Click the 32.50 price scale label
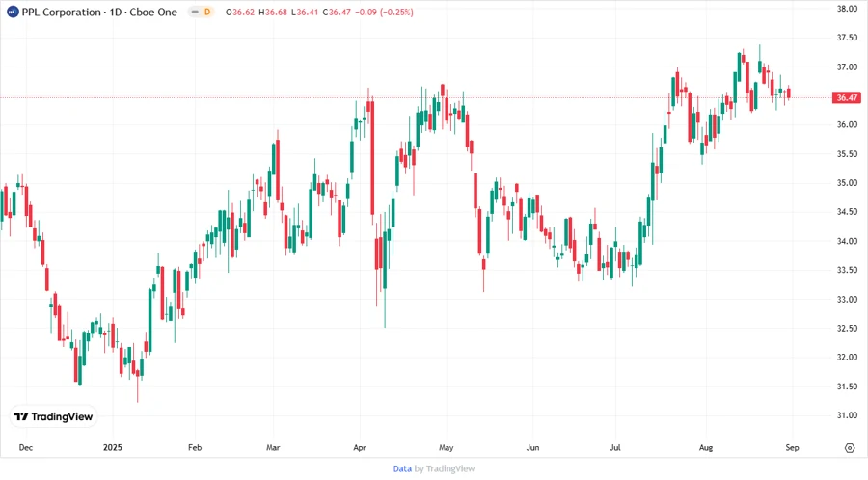This screenshot has height=480, width=868. [847, 328]
